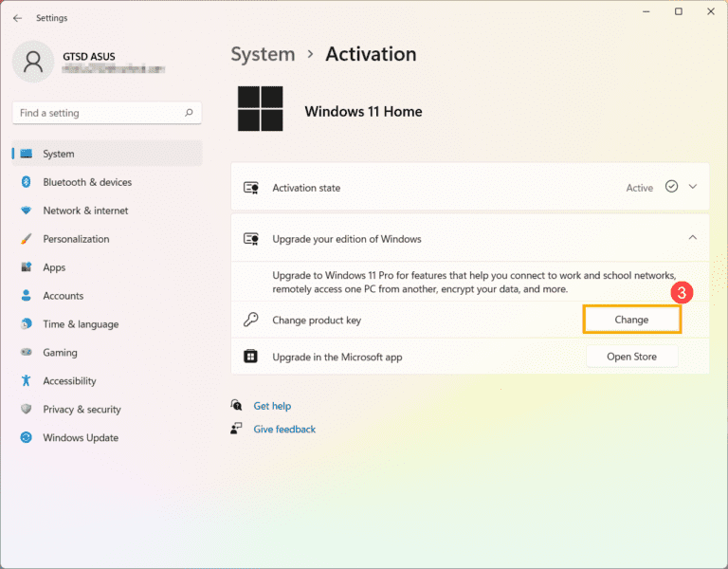Follow the Give feedback link

click(x=284, y=429)
